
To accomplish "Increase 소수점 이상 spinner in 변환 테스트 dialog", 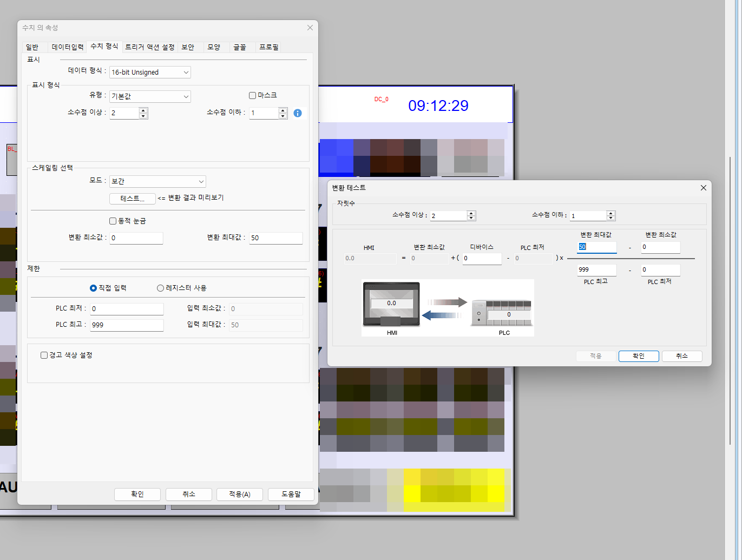I will click(x=471, y=213).
